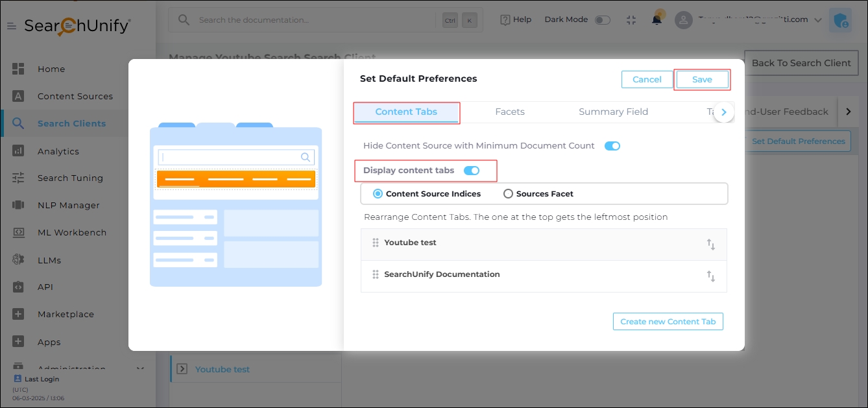The width and height of the screenshot is (868, 408).
Task: Click the hamburger menu icon beside logo
Action: (x=12, y=26)
